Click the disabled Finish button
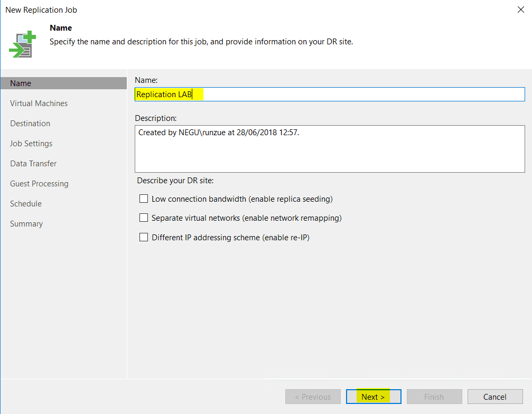 coord(434,397)
